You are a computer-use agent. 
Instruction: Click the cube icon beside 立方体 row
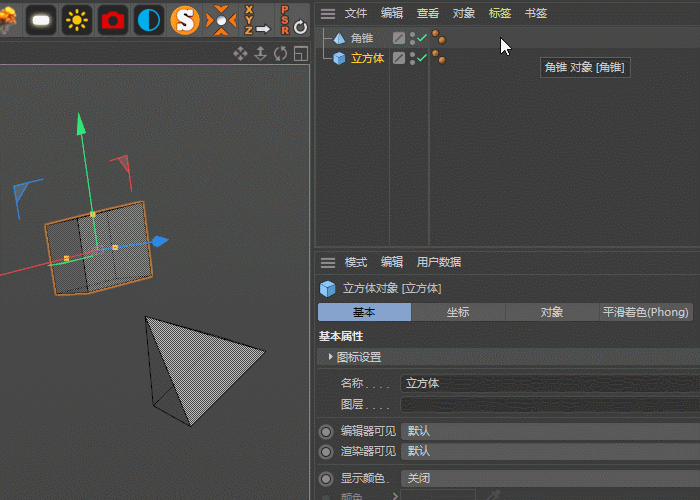339,58
